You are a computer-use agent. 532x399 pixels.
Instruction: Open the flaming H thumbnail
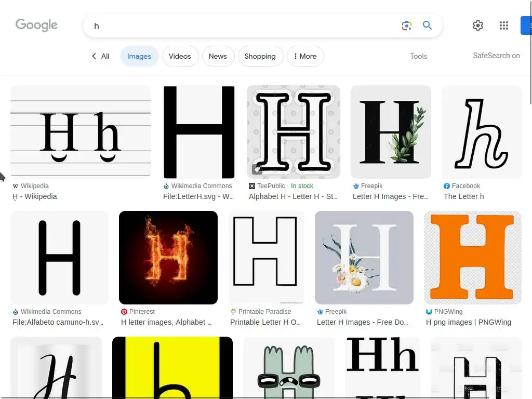pos(168,258)
